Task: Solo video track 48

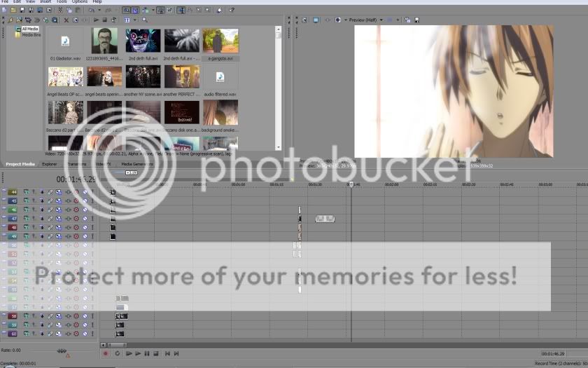Action: pyautogui.click(x=92, y=227)
